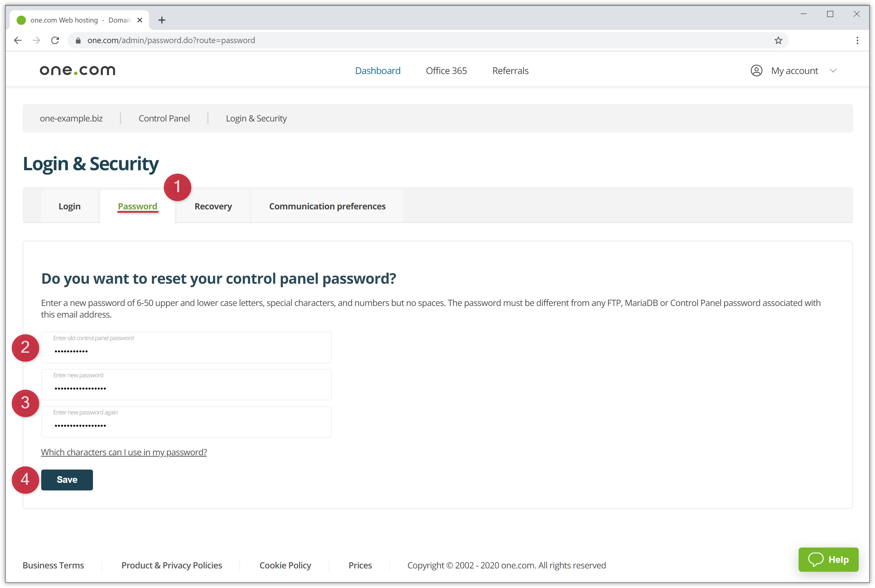The image size is (875, 588).
Task: Click which characters link for password help
Action: coord(124,452)
